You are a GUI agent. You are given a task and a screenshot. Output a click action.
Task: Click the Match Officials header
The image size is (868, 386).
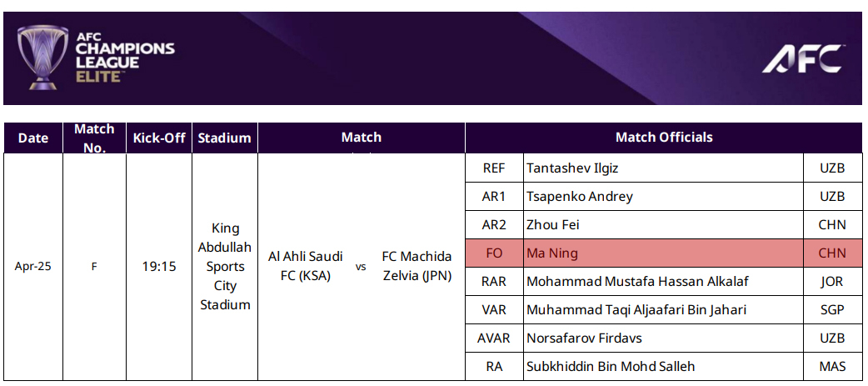click(x=663, y=138)
